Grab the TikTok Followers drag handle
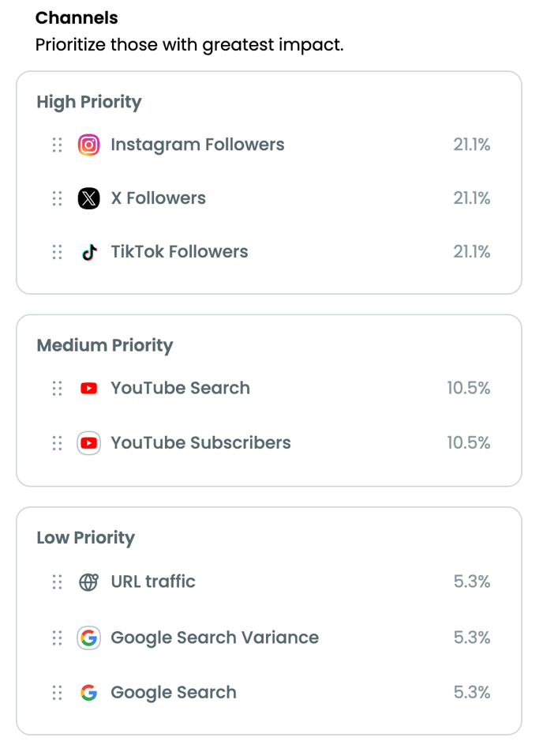This screenshot has width=543, height=756. (58, 252)
